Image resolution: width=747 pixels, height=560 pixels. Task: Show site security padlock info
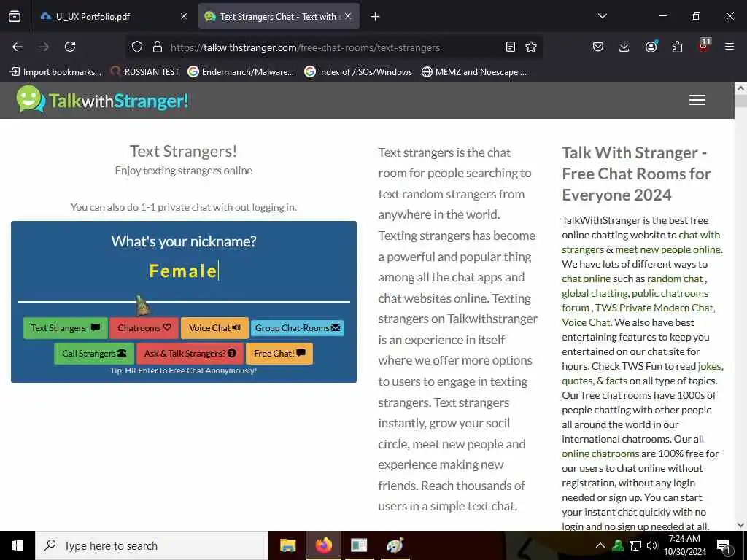tap(158, 47)
